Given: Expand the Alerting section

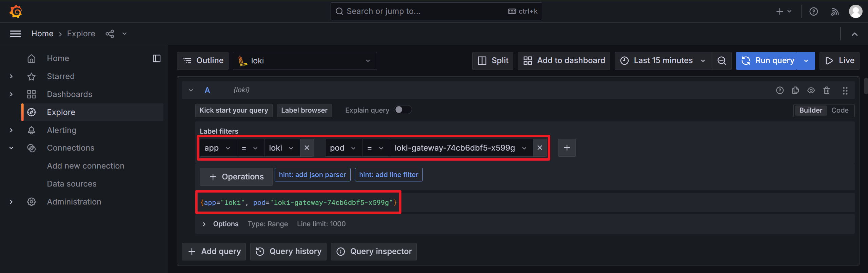Looking at the screenshot, I should [x=11, y=130].
